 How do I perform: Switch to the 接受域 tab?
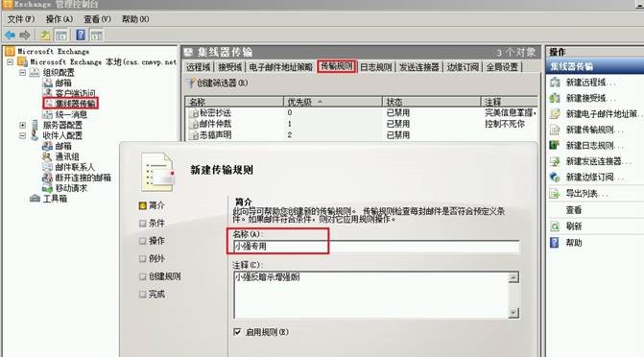click(x=229, y=67)
